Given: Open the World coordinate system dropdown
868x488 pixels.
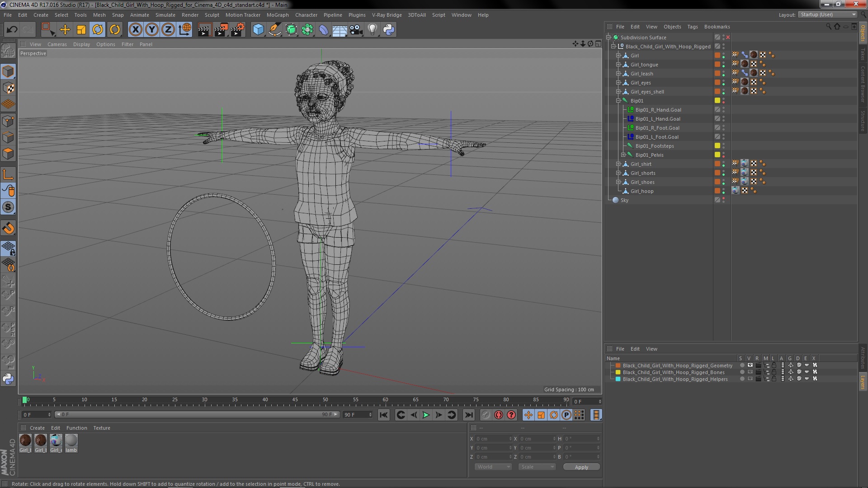Looking at the screenshot, I should (x=493, y=467).
